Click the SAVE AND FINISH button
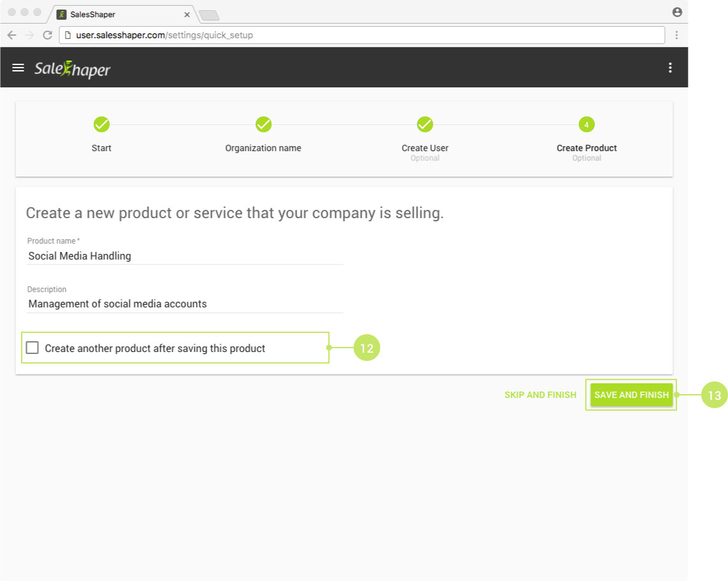This screenshot has height=581, width=728. tap(632, 395)
